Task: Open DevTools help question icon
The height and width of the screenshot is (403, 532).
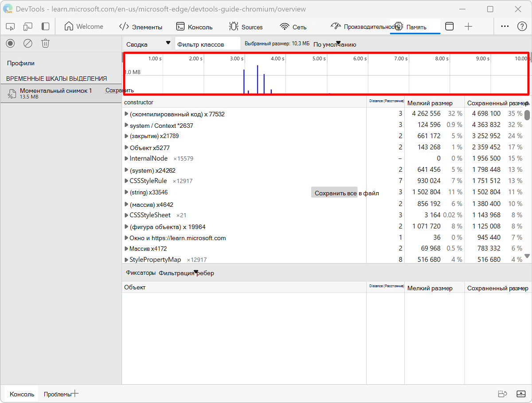Action: (522, 27)
